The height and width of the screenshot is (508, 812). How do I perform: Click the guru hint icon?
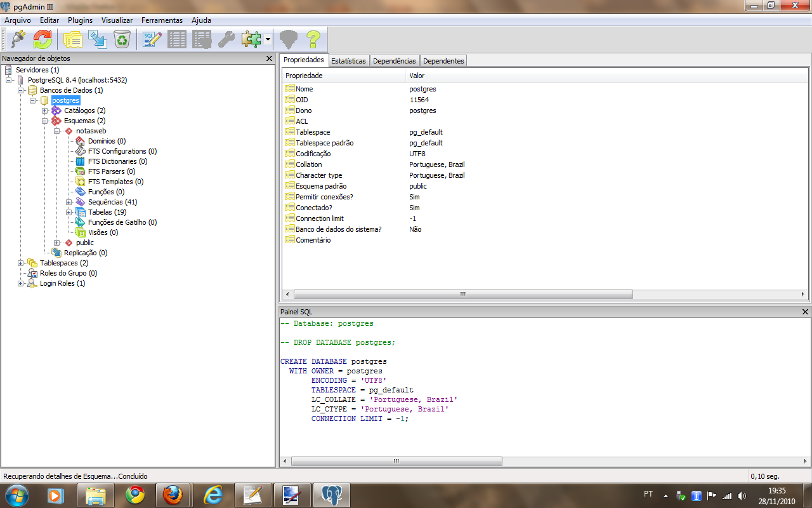tap(289, 39)
